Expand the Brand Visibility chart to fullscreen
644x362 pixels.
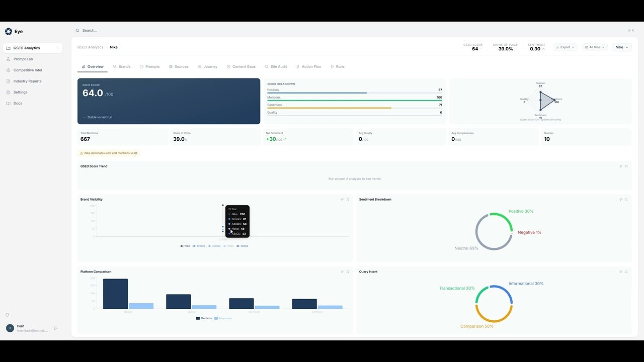pos(348,200)
